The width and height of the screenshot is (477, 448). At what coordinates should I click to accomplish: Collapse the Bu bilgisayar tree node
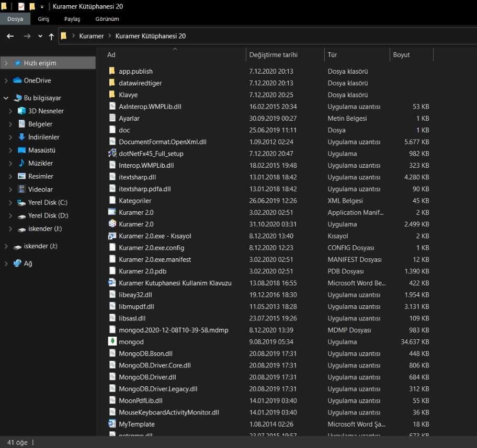tap(6, 98)
